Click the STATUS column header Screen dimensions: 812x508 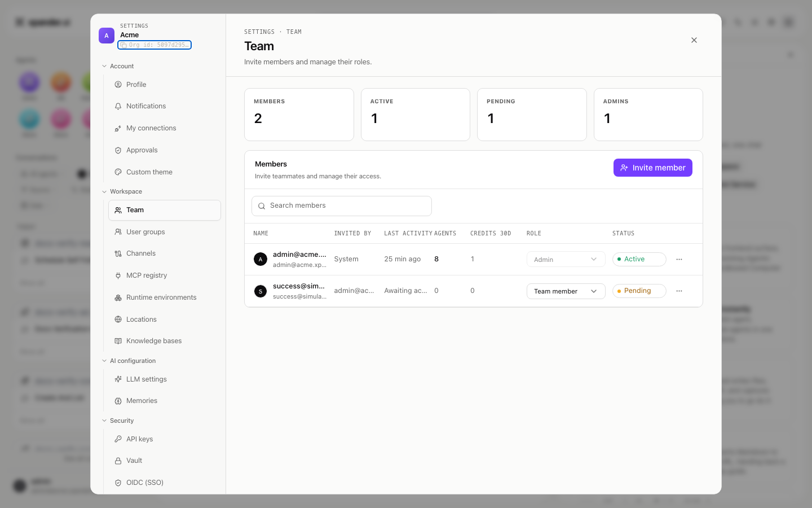624,233
